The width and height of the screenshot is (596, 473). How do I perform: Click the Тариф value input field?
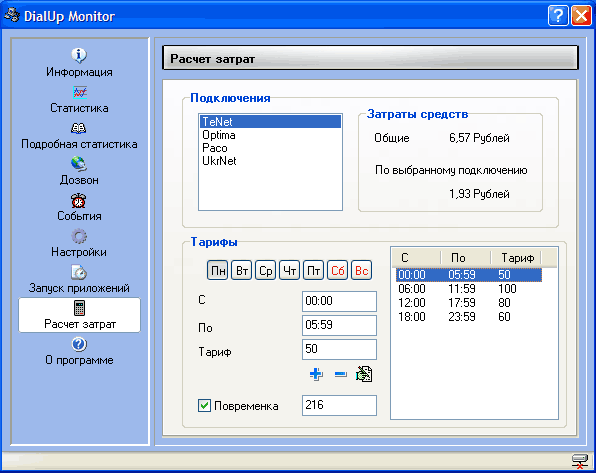[339, 349]
